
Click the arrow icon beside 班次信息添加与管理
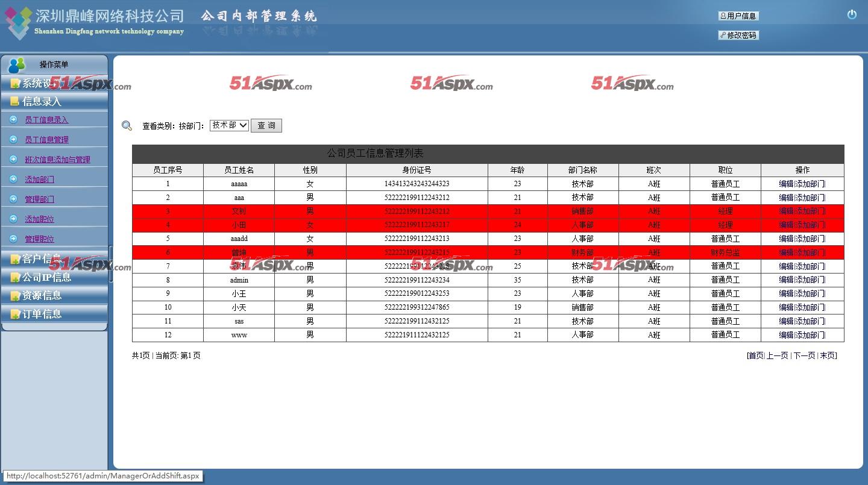(13, 159)
